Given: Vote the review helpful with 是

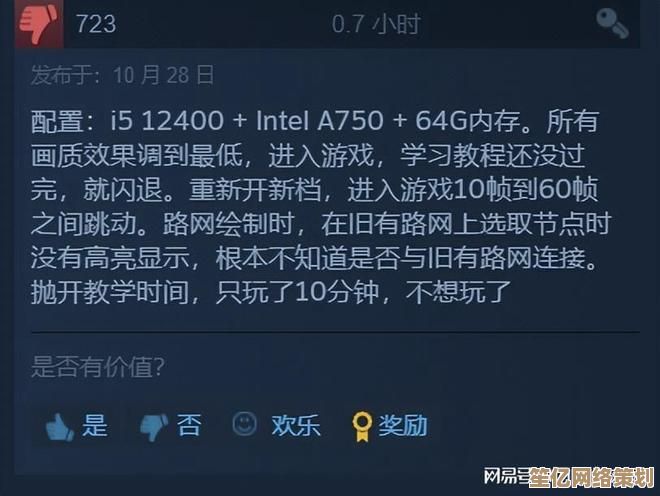Looking at the screenshot, I should coord(94,426).
